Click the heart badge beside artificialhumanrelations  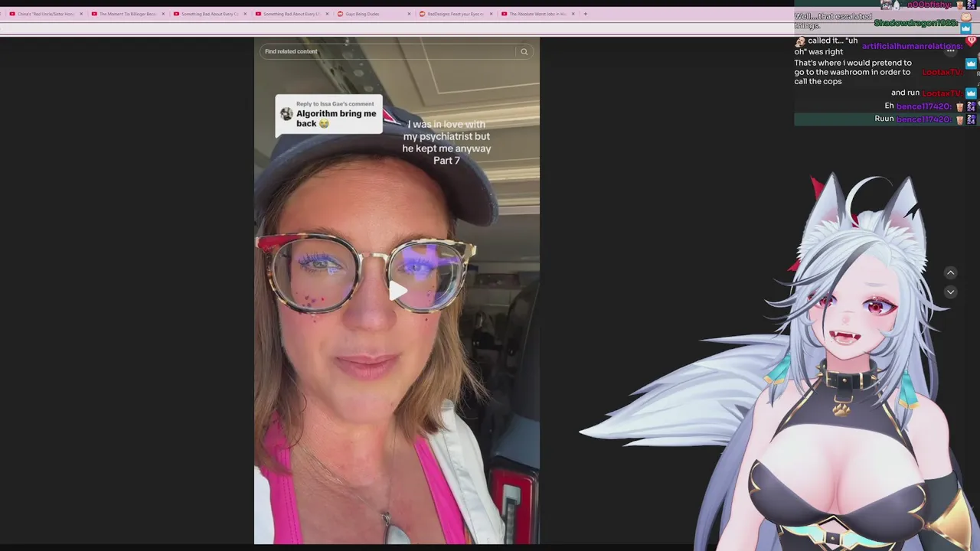tap(971, 41)
